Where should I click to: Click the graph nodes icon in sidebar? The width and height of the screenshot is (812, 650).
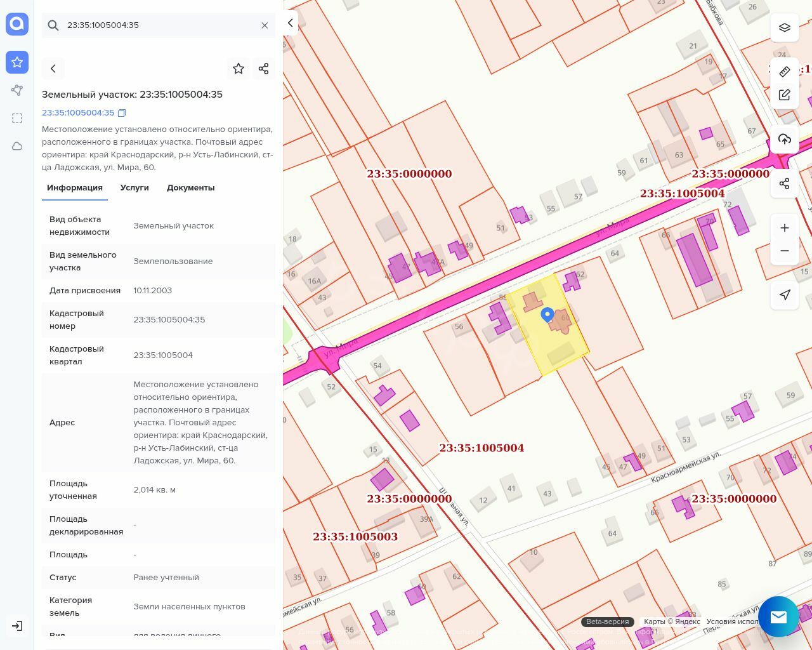(x=17, y=90)
